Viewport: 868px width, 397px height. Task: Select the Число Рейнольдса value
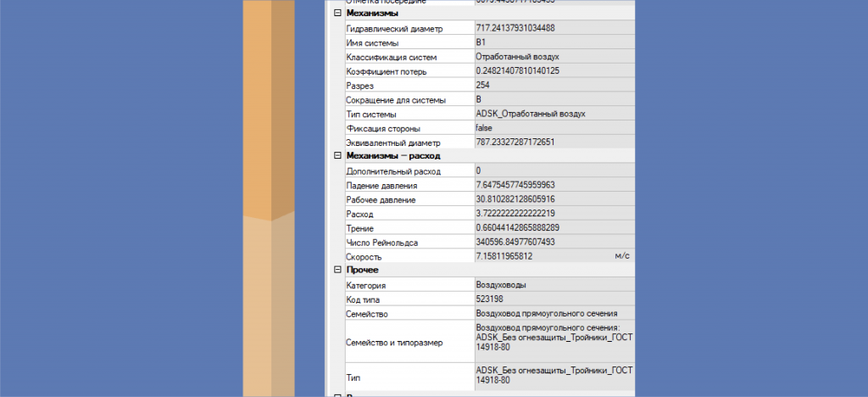[551, 242]
